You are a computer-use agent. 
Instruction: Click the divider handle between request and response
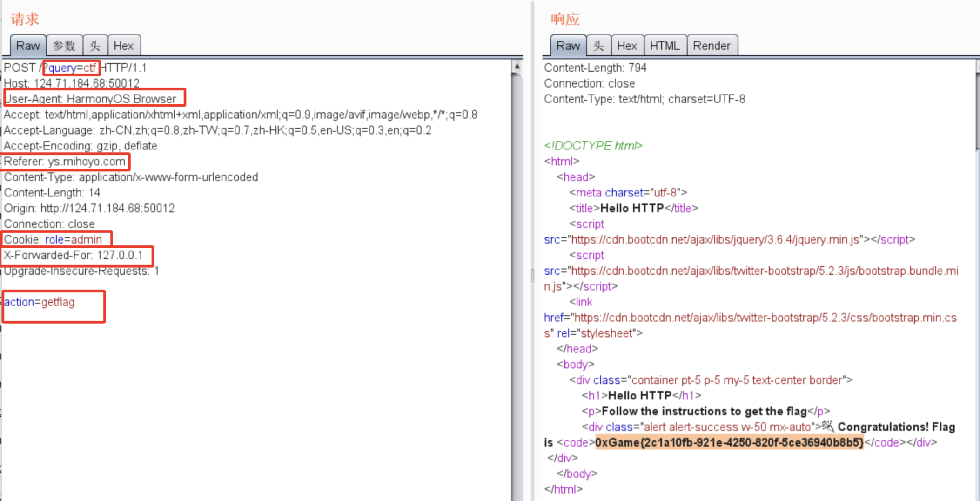[532, 275]
